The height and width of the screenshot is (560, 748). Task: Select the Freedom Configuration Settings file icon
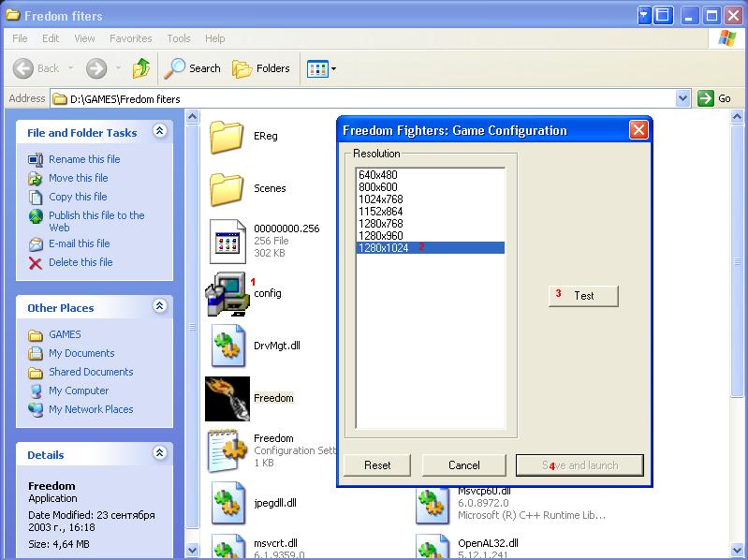click(x=227, y=450)
